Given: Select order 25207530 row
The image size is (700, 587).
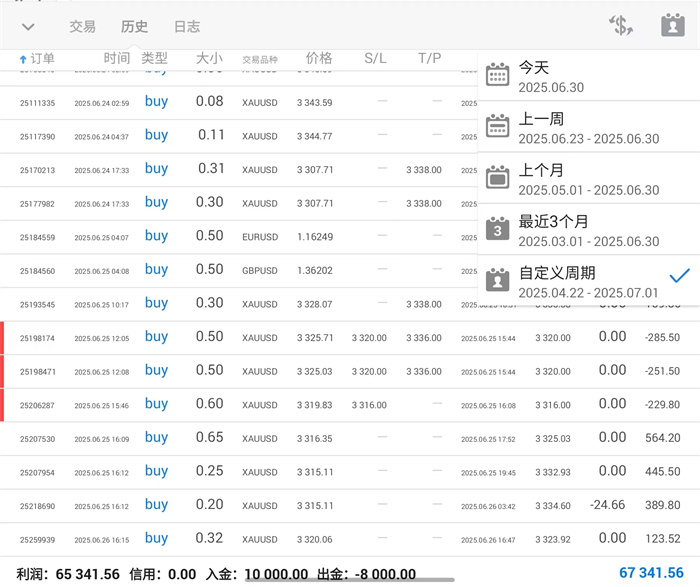Looking at the screenshot, I should (x=350, y=439).
